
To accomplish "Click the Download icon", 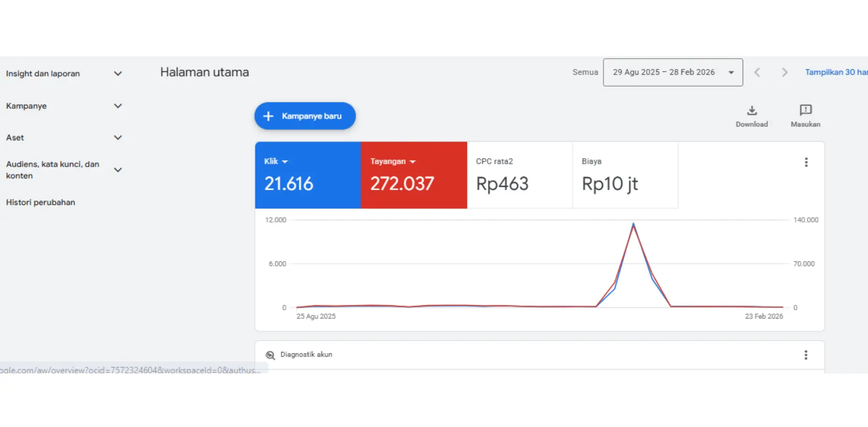I will (x=752, y=111).
